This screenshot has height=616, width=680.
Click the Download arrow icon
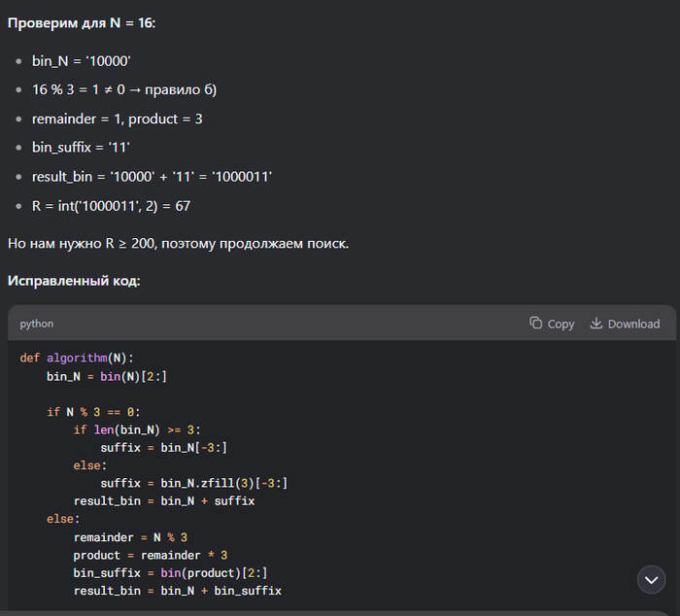(x=596, y=324)
